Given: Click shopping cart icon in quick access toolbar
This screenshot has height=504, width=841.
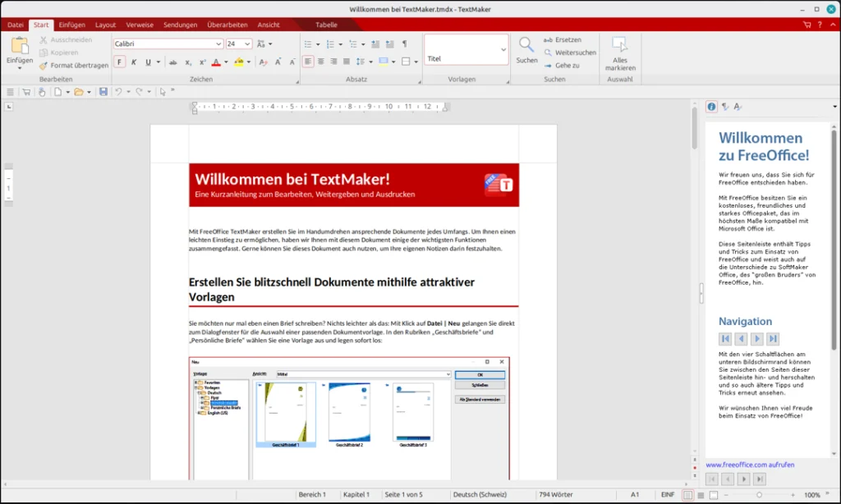Looking at the screenshot, I should click(26, 92).
